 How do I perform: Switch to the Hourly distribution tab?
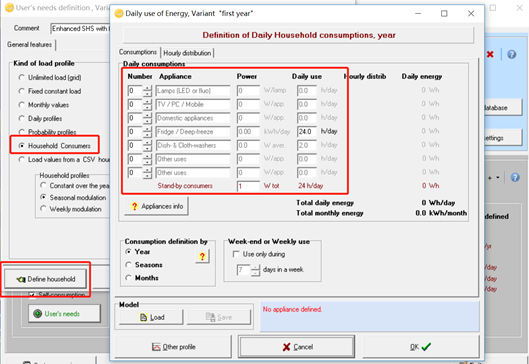pyautogui.click(x=187, y=53)
